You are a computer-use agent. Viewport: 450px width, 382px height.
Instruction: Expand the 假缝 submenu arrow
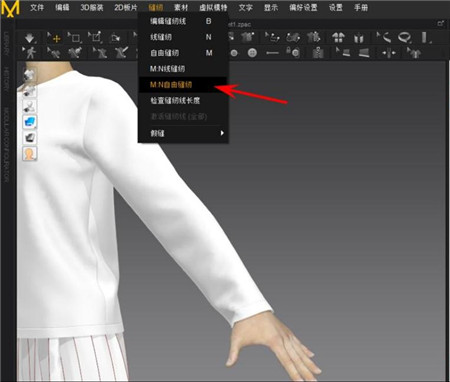(222, 133)
